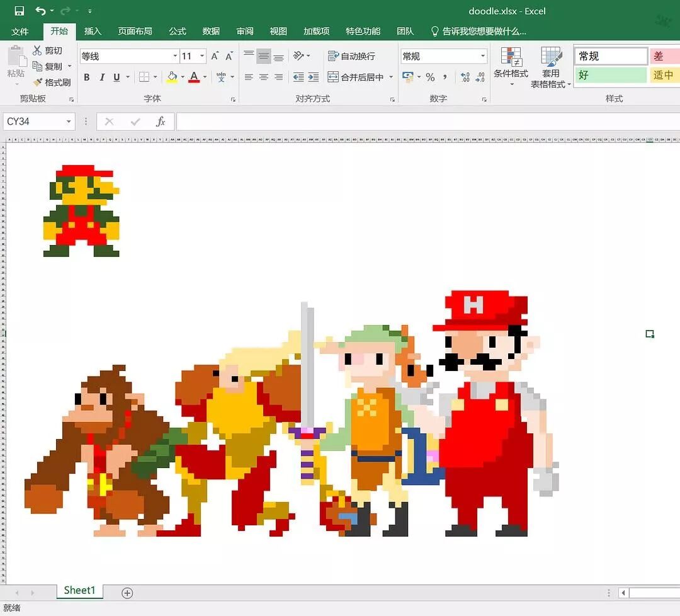The width and height of the screenshot is (680, 616).
Task: Open the Font Color dropdown arrow
Action: pos(205,77)
